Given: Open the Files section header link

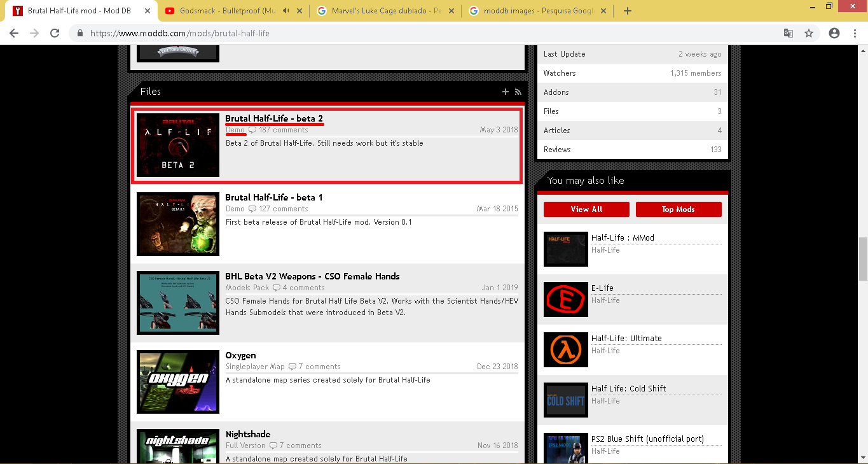Looking at the screenshot, I should (x=151, y=92).
